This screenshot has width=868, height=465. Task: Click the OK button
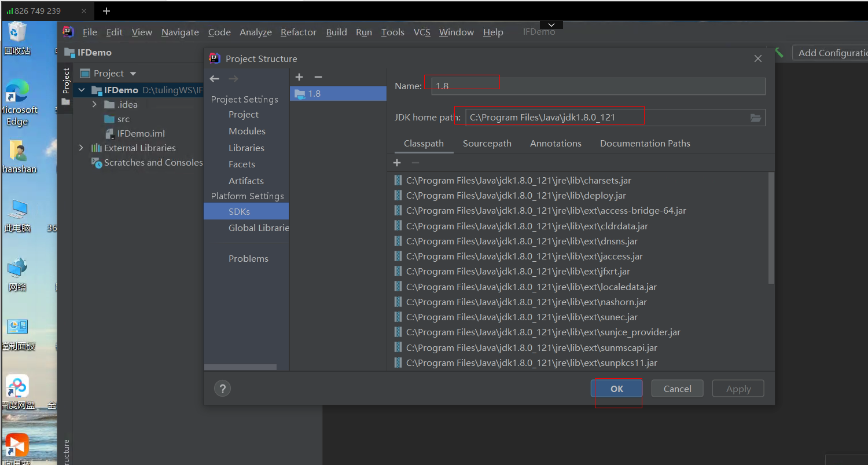617,389
